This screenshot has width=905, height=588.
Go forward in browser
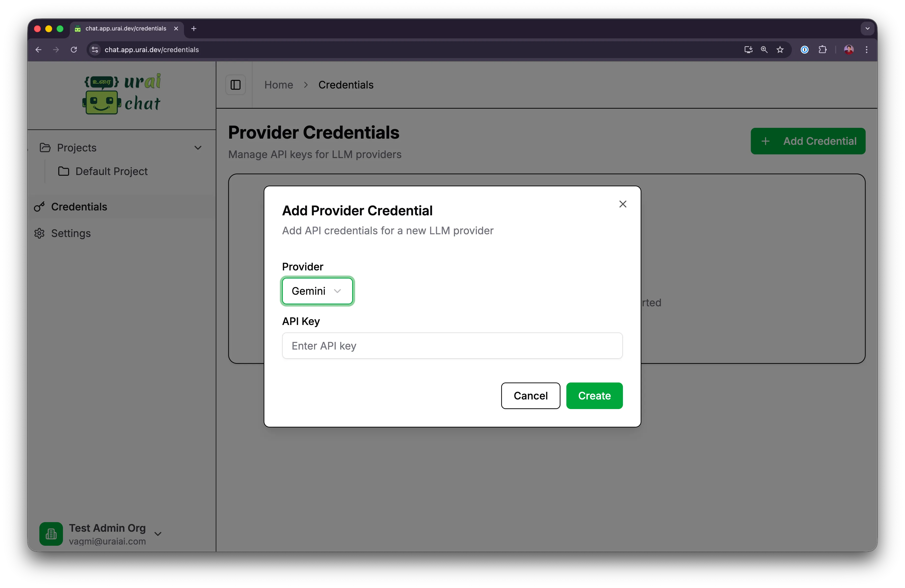56,49
